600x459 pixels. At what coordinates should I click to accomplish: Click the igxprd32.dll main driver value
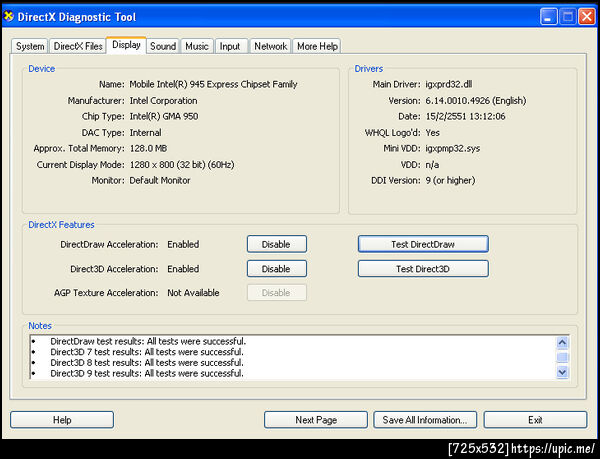coord(448,84)
